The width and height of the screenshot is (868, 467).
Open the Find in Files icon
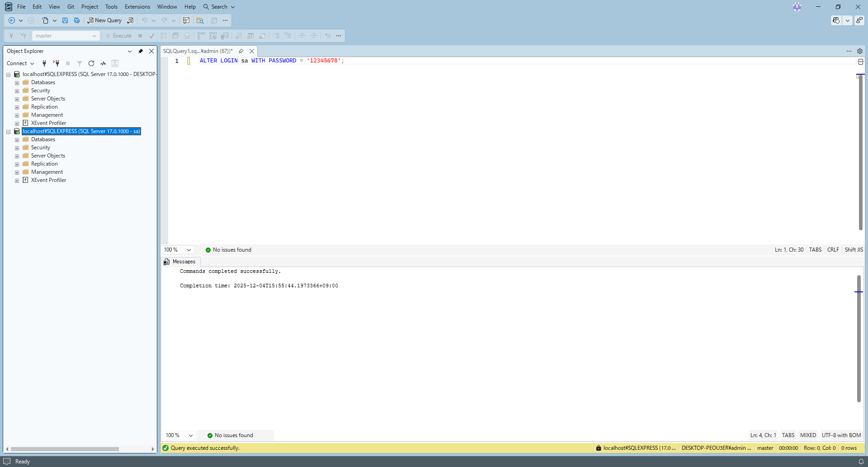point(200,20)
